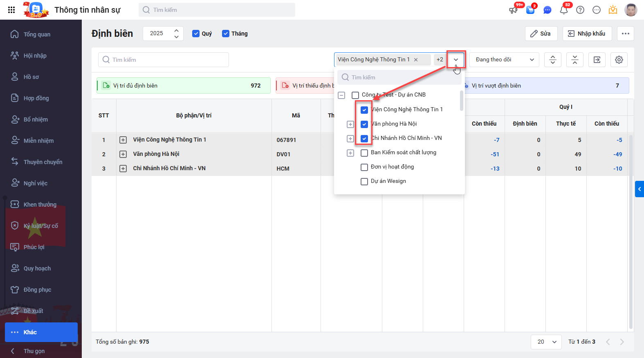Open the Đang theo dõi dropdown
This screenshot has height=358, width=644.
click(x=504, y=60)
